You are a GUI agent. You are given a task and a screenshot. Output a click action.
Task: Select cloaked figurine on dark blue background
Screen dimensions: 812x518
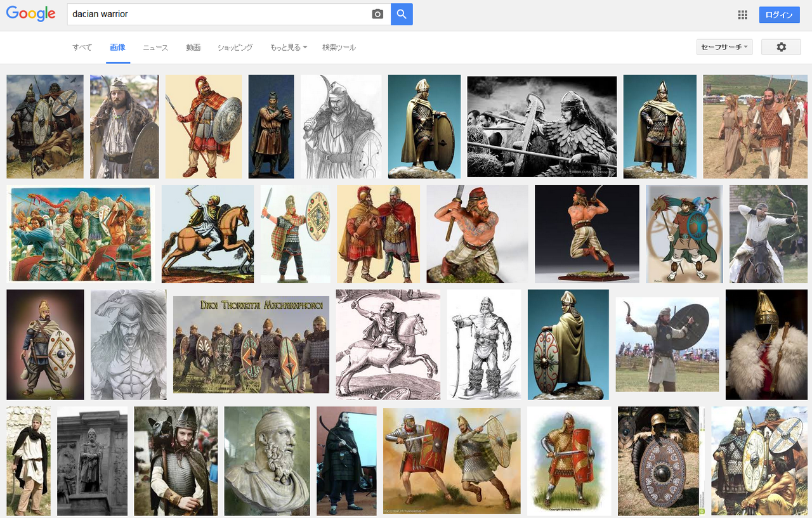(x=272, y=127)
